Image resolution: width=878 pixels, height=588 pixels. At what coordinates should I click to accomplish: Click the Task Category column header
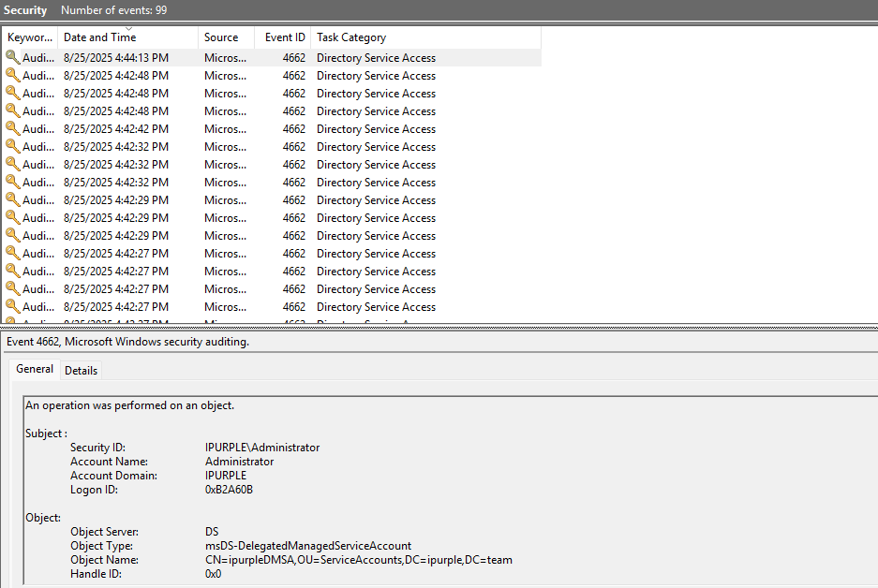point(351,37)
